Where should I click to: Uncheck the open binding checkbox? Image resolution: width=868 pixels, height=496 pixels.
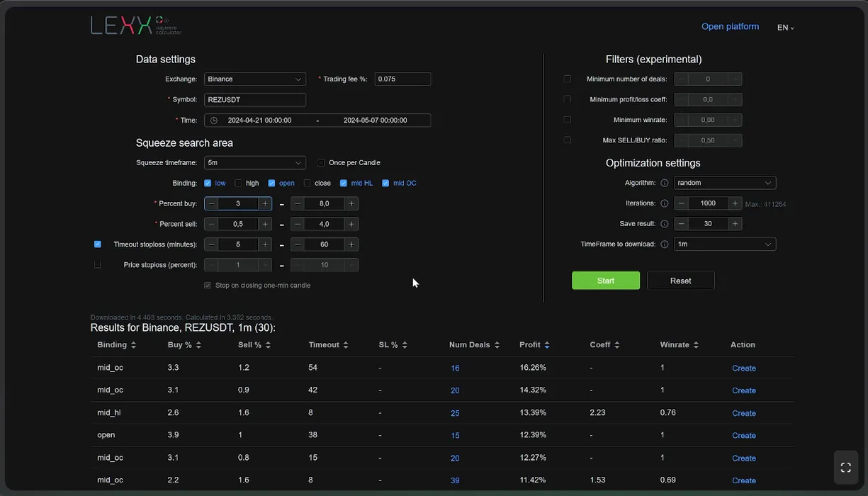271,183
